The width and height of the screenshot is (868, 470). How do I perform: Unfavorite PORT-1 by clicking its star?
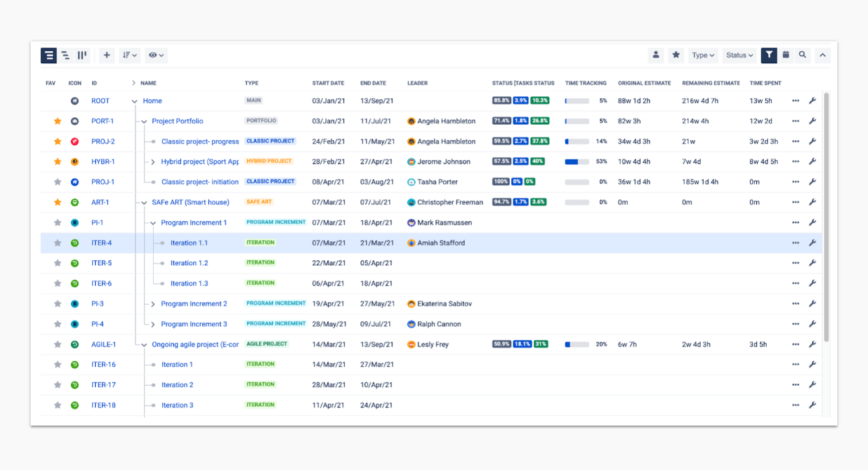click(x=58, y=121)
